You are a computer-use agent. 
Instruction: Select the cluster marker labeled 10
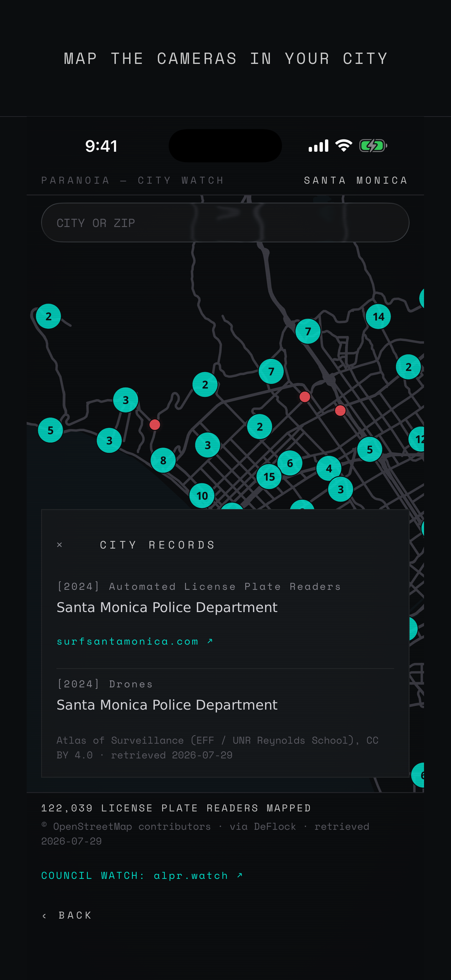click(x=202, y=496)
